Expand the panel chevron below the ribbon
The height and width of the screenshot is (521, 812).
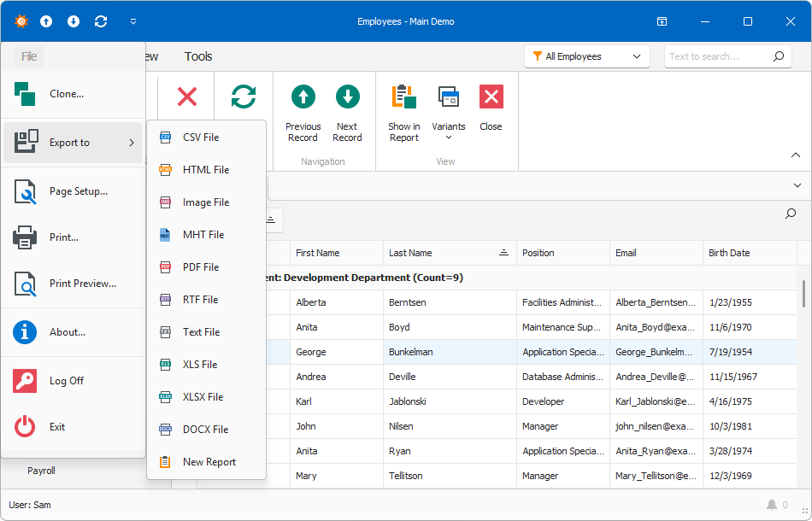[x=794, y=185]
